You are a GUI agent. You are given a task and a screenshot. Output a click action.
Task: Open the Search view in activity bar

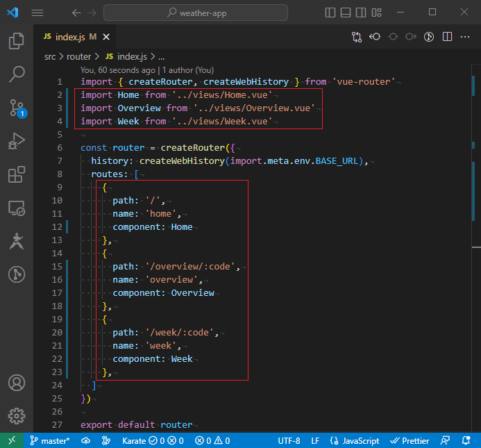(17, 74)
